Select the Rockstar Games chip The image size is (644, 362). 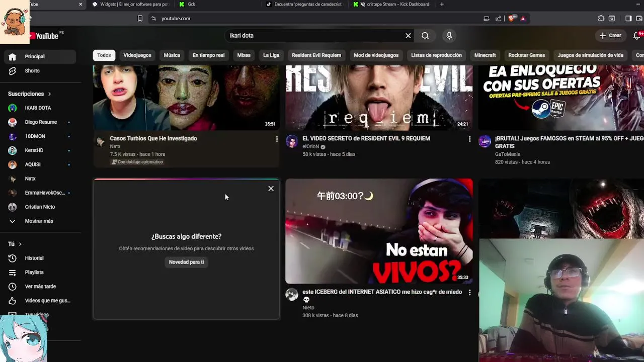(x=527, y=55)
